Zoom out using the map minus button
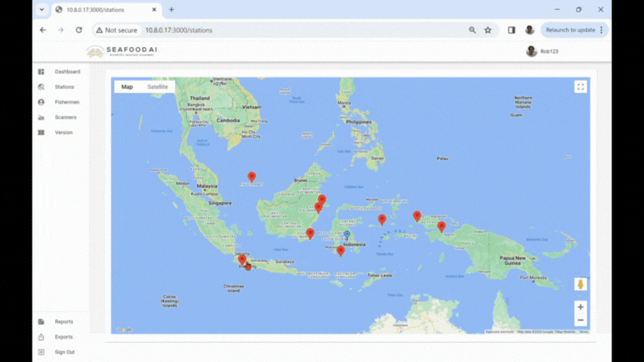The height and width of the screenshot is (362, 644). coord(580,320)
